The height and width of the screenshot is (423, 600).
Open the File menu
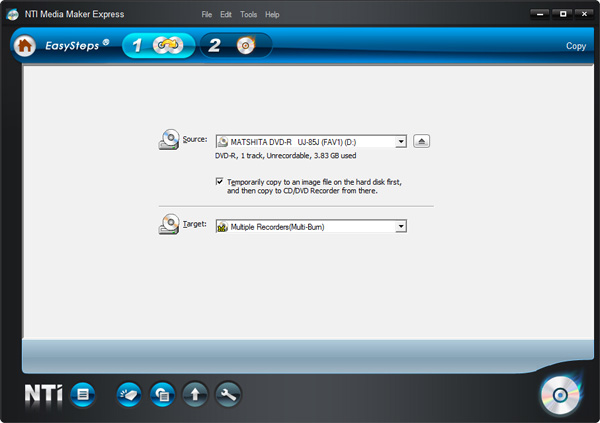coord(207,15)
